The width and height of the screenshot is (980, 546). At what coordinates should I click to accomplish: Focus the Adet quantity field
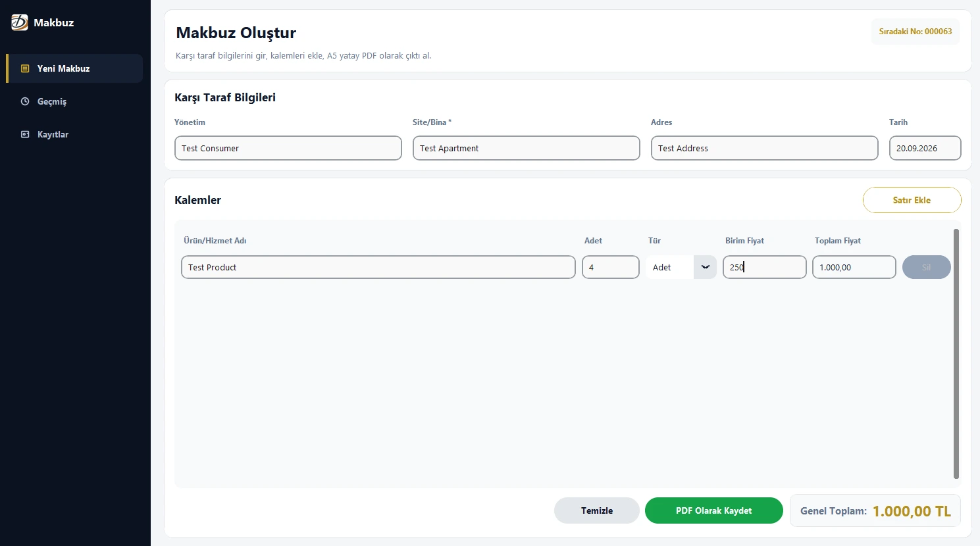(610, 267)
